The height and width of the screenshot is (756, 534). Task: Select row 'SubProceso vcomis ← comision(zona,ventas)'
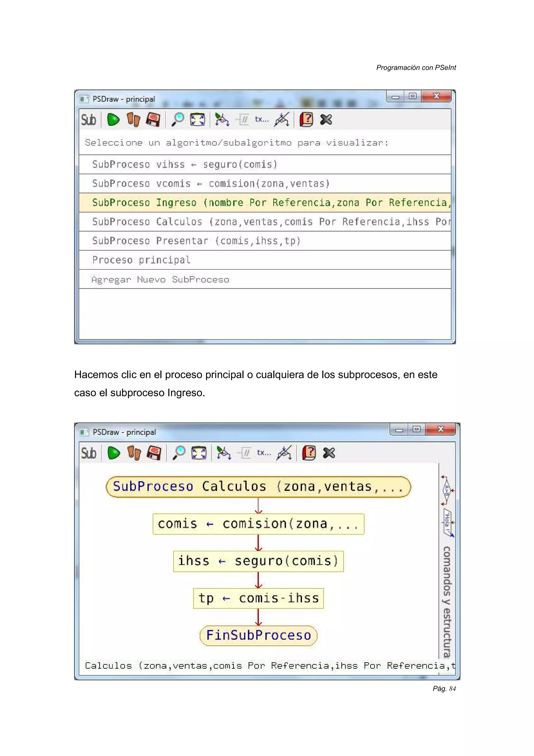(x=265, y=183)
